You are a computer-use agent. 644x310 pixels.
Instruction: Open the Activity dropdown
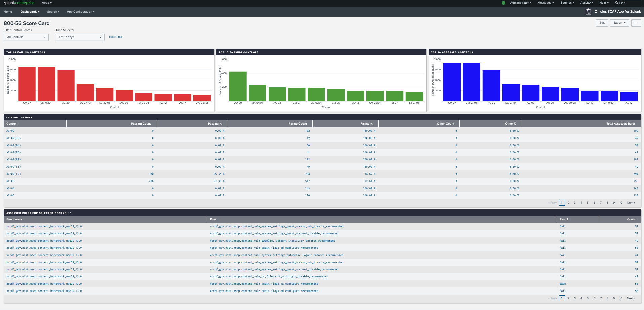pos(587,3)
